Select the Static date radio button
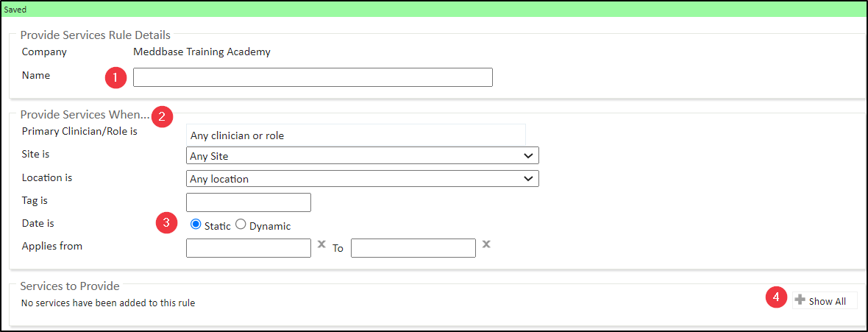This screenshot has width=868, height=332. [196, 225]
